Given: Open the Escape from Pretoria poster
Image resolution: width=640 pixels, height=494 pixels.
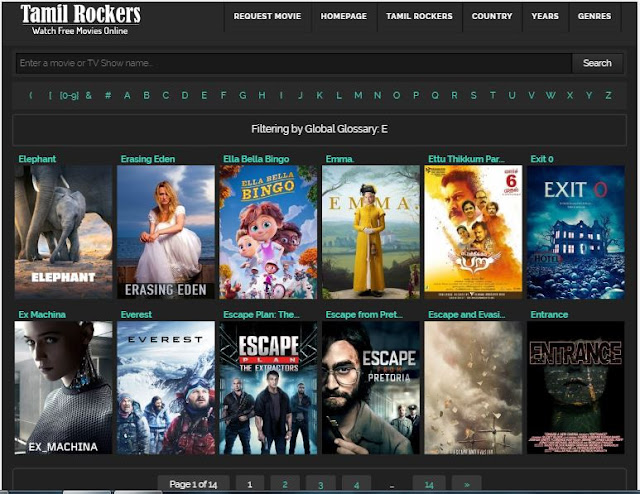Looking at the screenshot, I should [371, 387].
